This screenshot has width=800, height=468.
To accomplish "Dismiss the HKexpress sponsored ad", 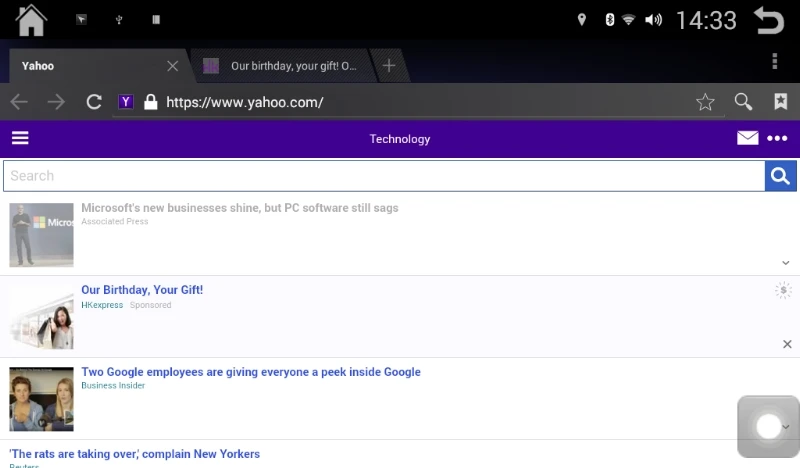I will click(787, 344).
